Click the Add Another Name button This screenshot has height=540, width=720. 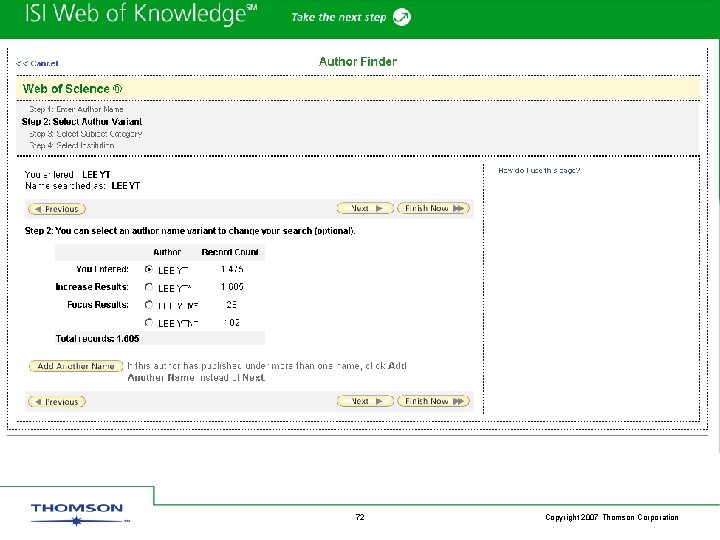point(76,366)
